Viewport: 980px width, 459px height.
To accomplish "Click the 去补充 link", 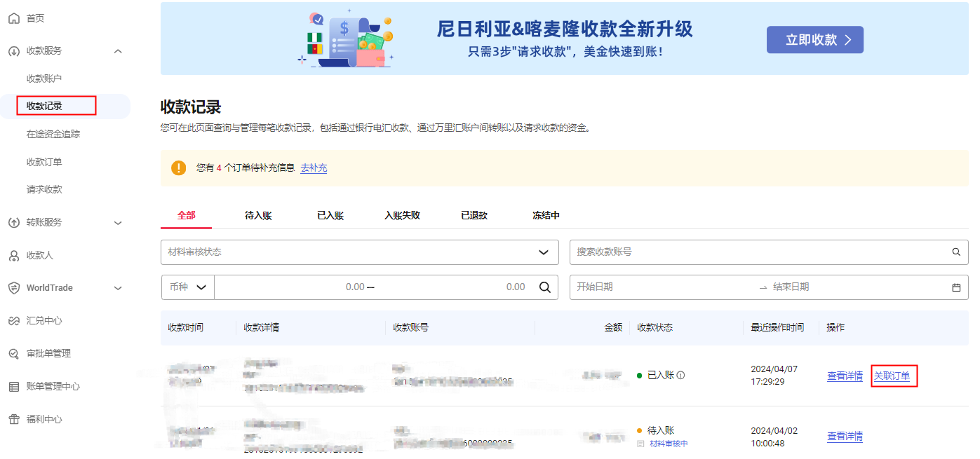I will tap(314, 168).
